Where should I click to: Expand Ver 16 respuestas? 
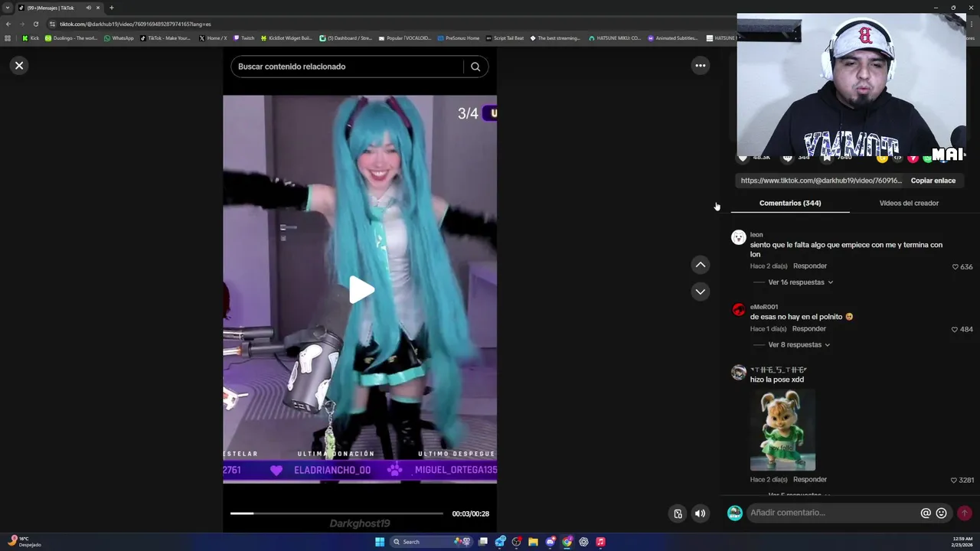pyautogui.click(x=800, y=282)
